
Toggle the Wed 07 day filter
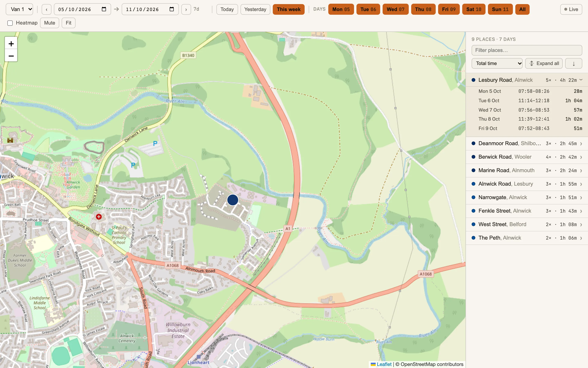[395, 9]
